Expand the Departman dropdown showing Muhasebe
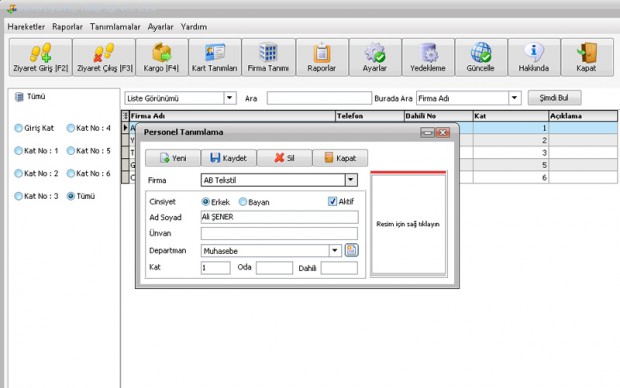This screenshot has width=620, height=388. pyautogui.click(x=335, y=250)
